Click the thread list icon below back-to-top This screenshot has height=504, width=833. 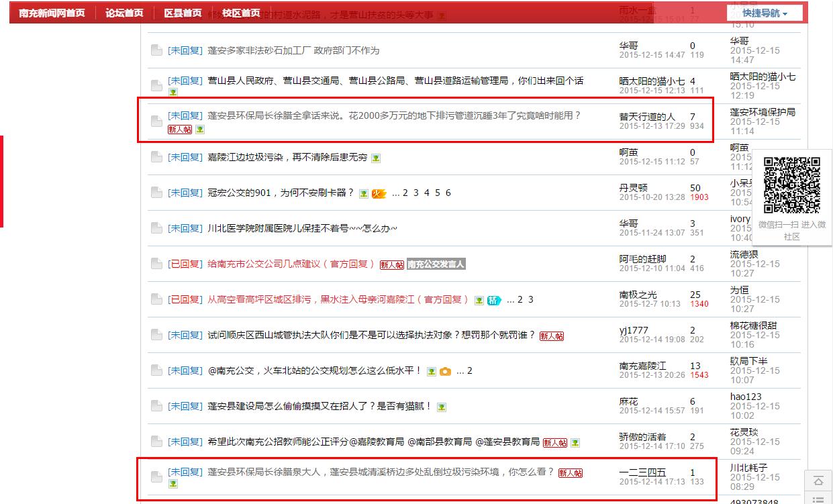(818, 499)
